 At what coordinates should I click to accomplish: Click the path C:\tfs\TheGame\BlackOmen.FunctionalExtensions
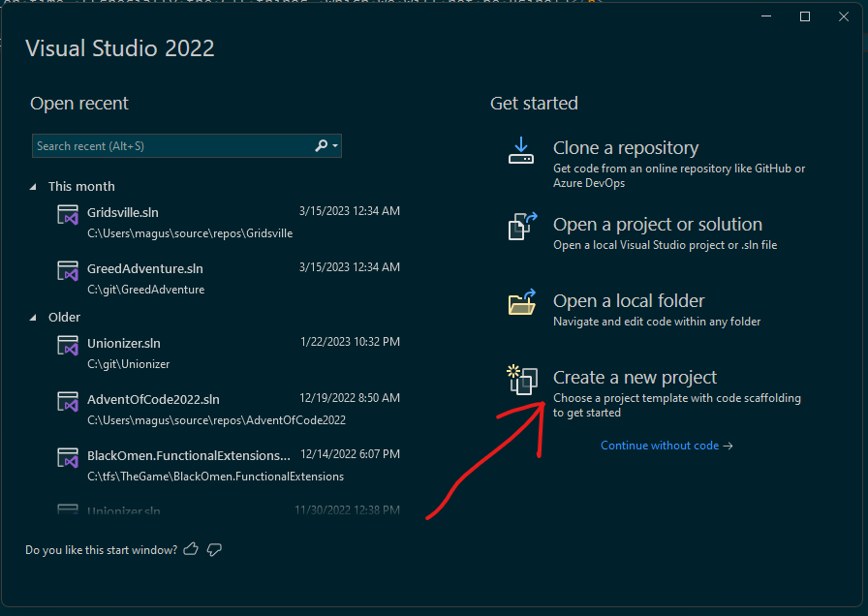pyautogui.click(x=215, y=477)
